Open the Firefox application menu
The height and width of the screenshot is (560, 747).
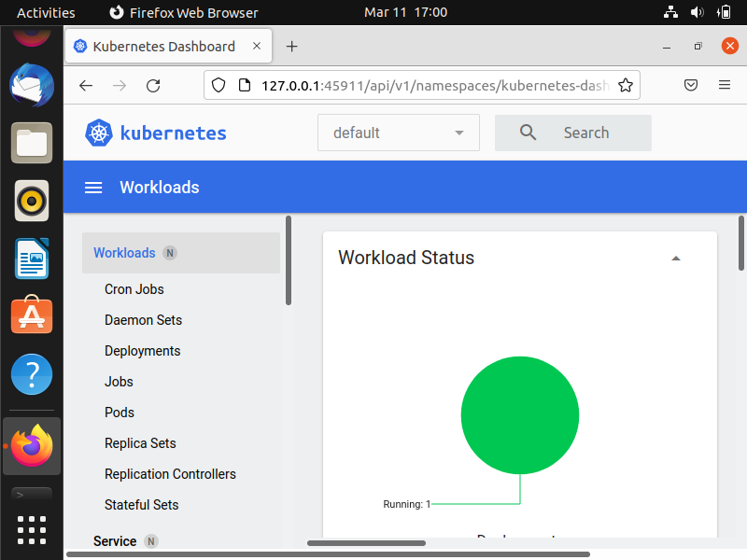click(725, 85)
